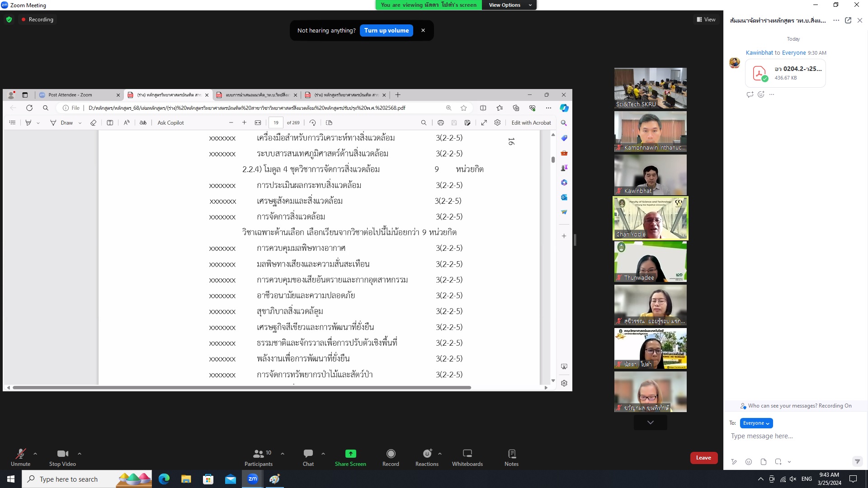The width and height of the screenshot is (868, 488).
Task: Open highlight color dropdown arrow
Action: tap(38, 123)
